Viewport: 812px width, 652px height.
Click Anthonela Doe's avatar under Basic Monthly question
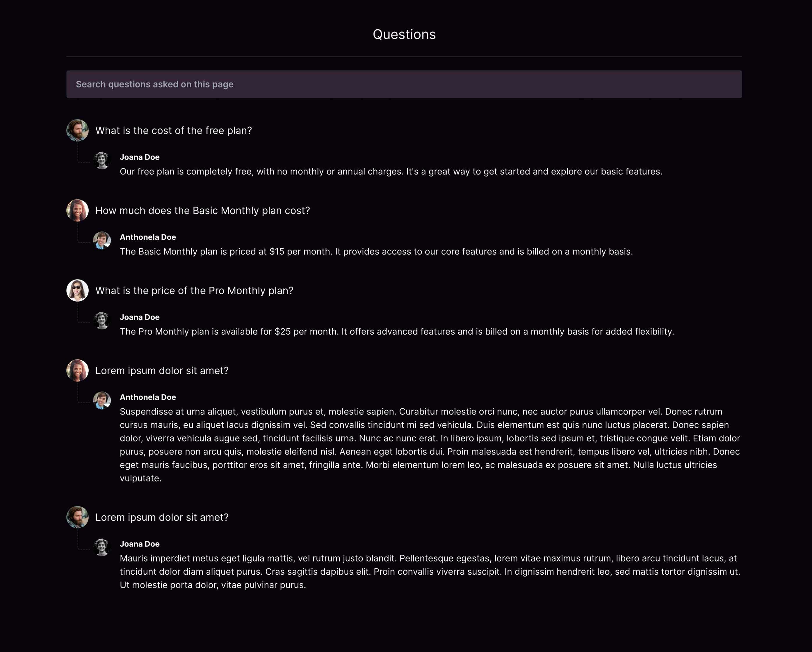click(102, 240)
